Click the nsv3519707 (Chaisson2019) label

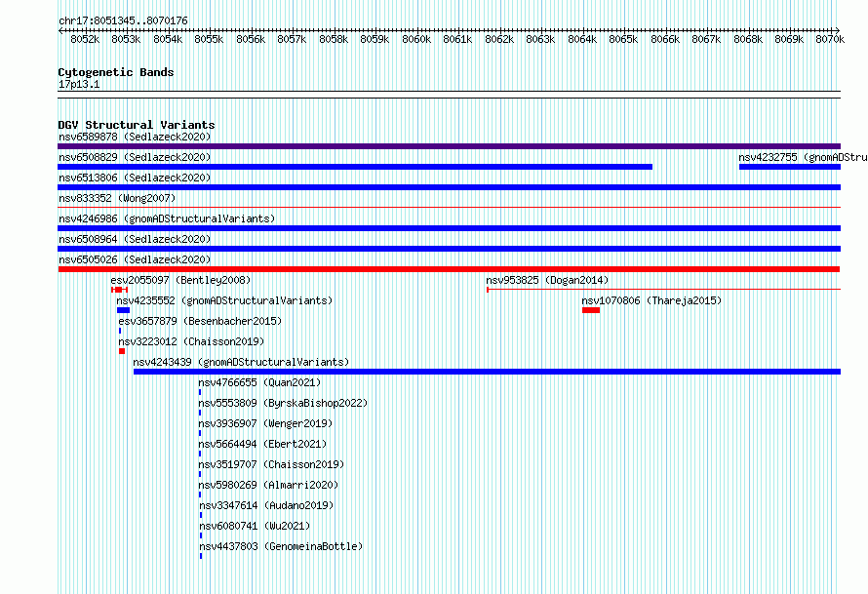tap(271, 464)
